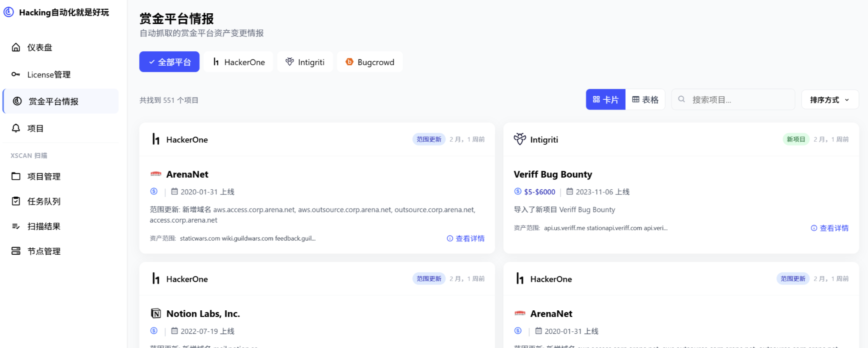Click the magnifier icon in search box
Image resolution: width=868 pixels, height=348 pixels.
tap(682, 99)
